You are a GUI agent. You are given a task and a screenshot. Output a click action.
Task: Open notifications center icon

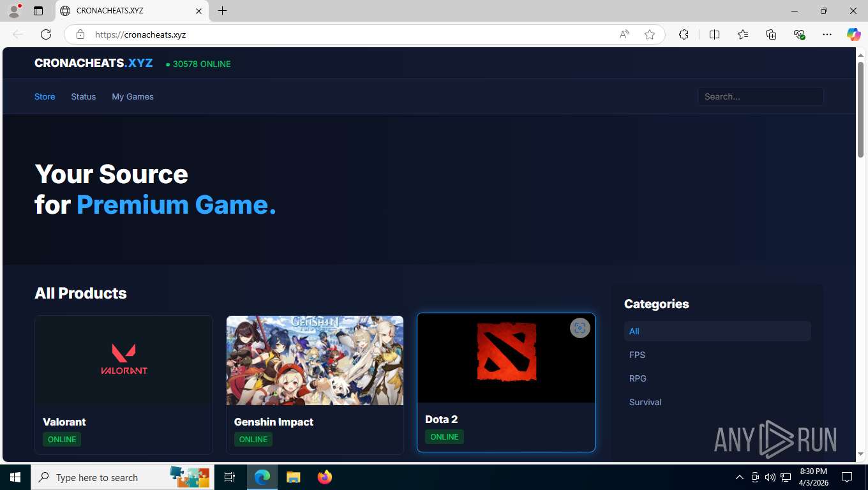[x=847, y=477]
